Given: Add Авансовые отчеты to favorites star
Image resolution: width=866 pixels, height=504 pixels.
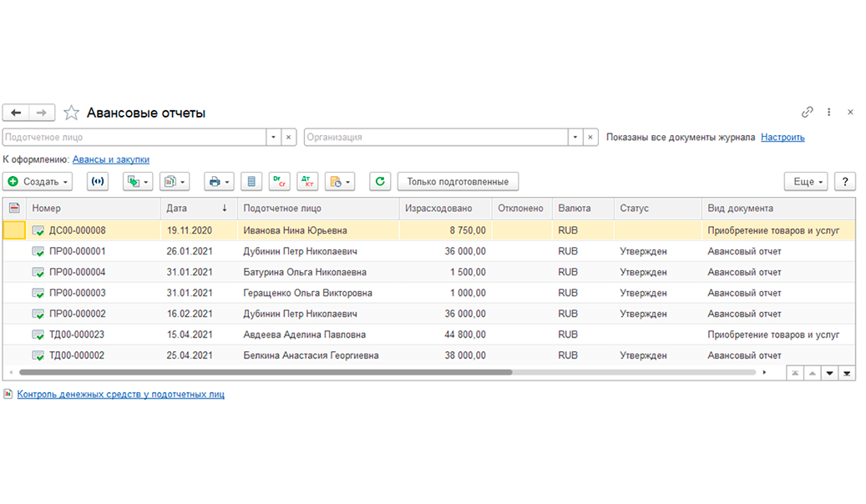Looking at the screenshot, I should pyautogui.click(x=71, y=113).
